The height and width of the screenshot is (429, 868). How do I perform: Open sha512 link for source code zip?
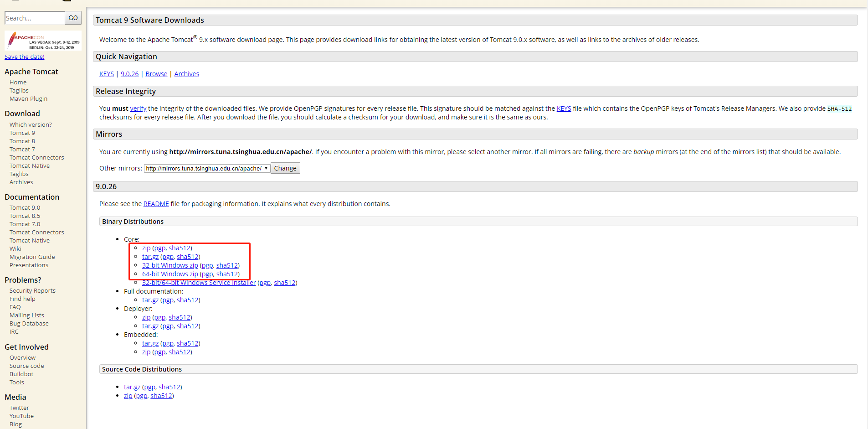click(x=161, y=396)
